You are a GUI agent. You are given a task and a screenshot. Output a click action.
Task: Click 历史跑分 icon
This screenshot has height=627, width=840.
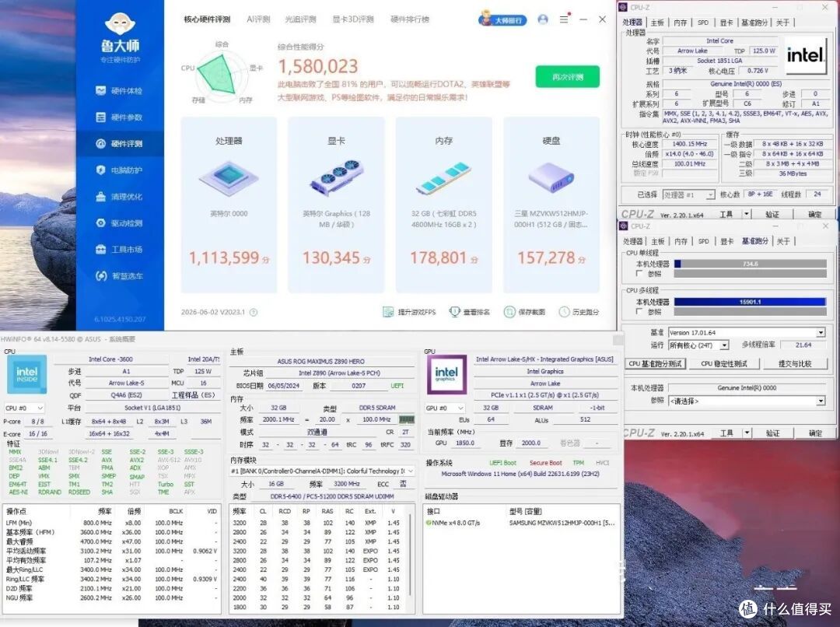coord(564,311)
